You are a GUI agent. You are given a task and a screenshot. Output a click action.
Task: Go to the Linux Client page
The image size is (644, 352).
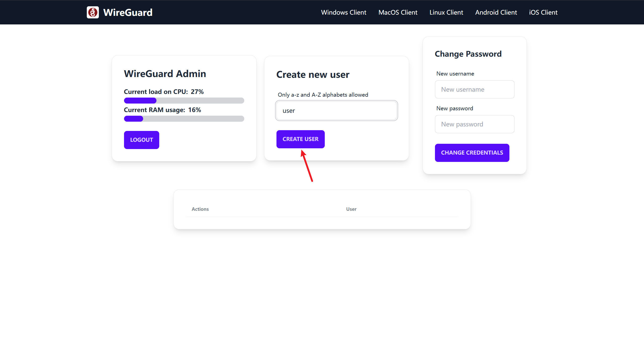point(446,12)
